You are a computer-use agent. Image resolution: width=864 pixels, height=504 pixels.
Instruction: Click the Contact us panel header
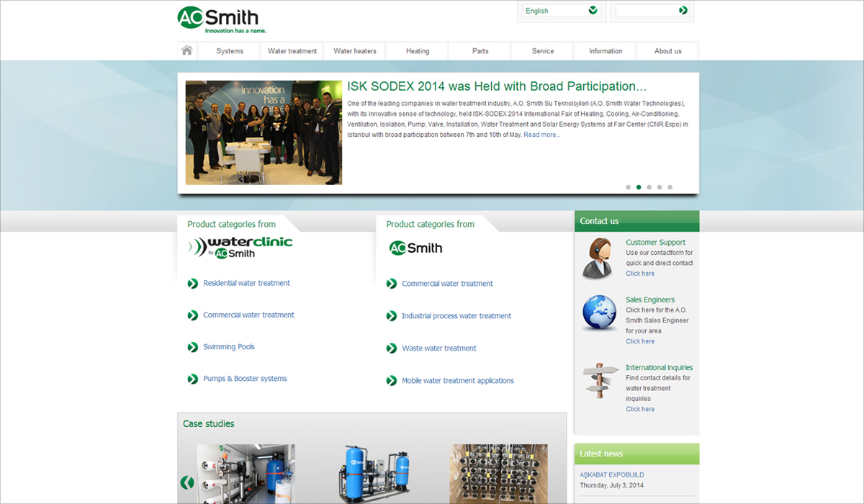[636, 221]
